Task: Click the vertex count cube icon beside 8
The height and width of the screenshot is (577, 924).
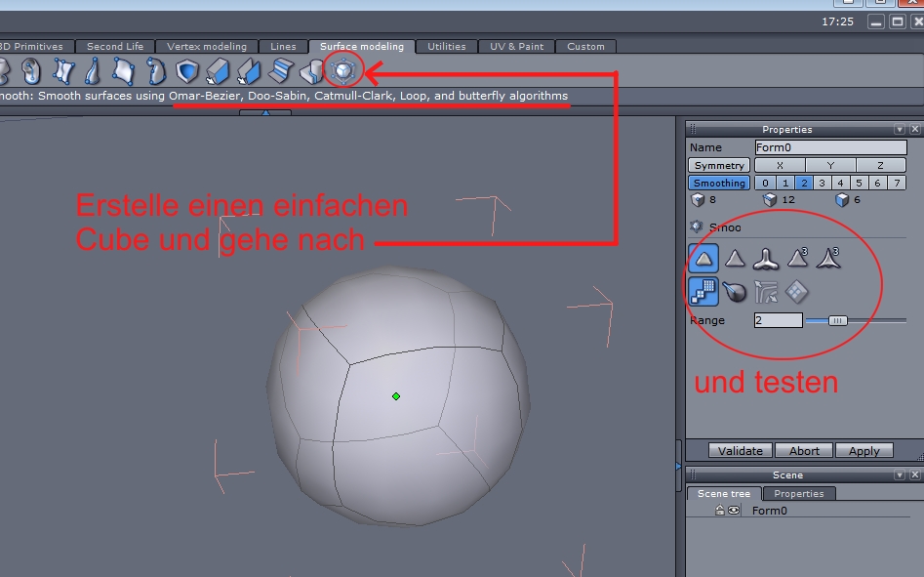Action: [x=698, y=200]
